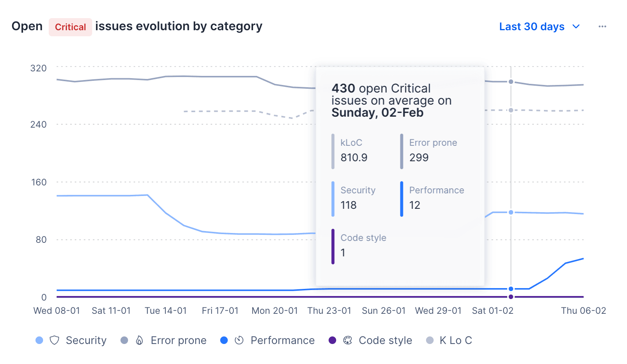This screenshot has width=627, height=364.
Task: Select the Open issues chart title
Action: click(27, 26)
